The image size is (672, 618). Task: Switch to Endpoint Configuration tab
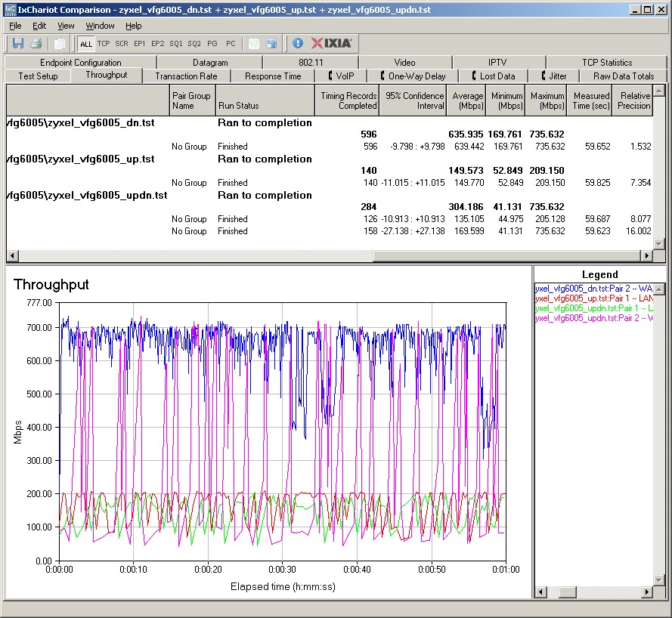point(81,63)
